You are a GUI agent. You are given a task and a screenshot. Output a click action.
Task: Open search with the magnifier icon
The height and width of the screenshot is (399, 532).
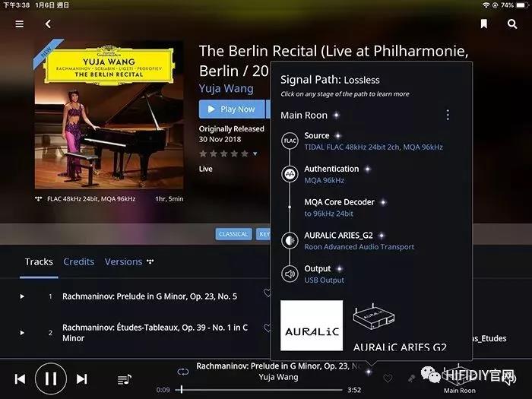click(x=512, y=24)
